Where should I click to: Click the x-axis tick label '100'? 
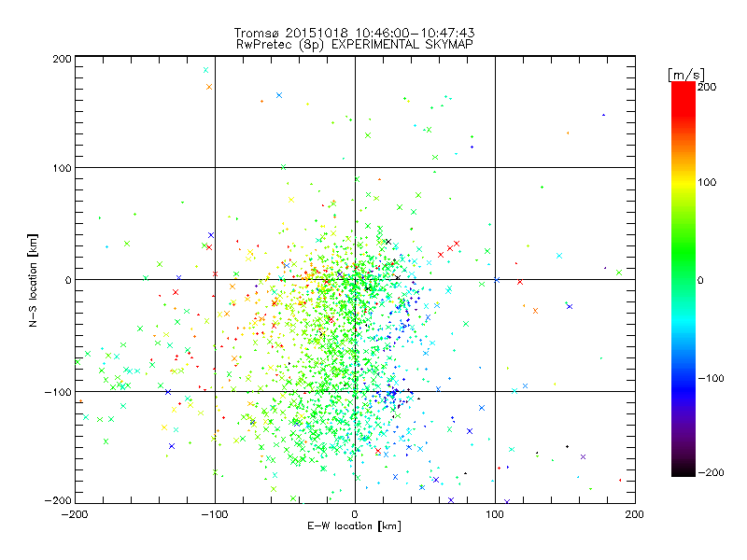(495, 514)
